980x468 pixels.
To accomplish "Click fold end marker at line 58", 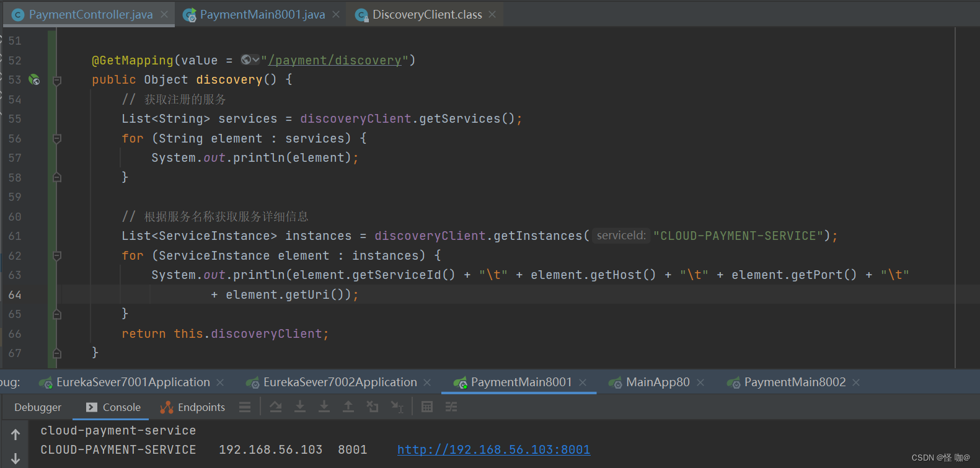I will [57, 177].
